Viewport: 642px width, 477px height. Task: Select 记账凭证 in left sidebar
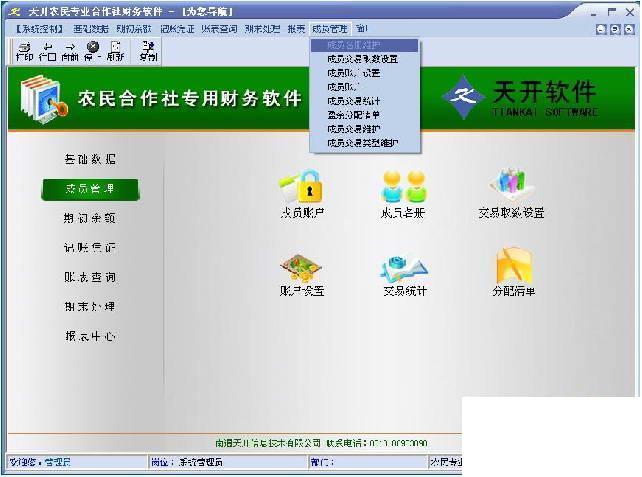90,248
